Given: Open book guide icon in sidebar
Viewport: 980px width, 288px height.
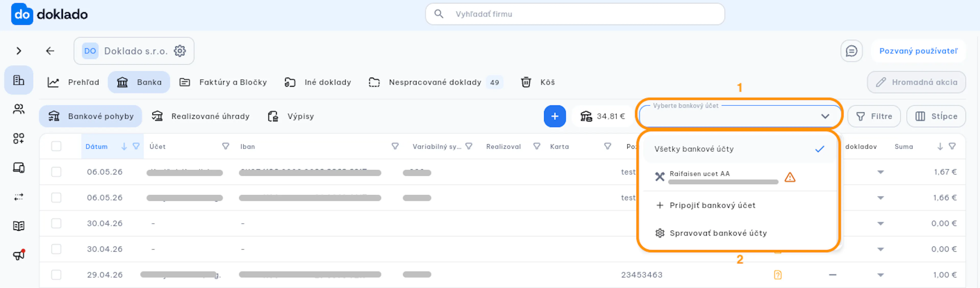Looking at the screenshot, I should tap(19, 226).
